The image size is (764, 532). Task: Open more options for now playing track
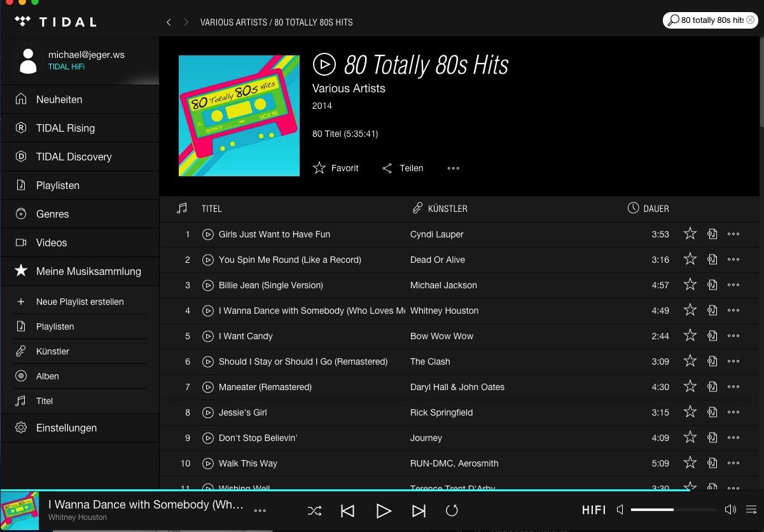pyautogui.click(x=260, y=510)
